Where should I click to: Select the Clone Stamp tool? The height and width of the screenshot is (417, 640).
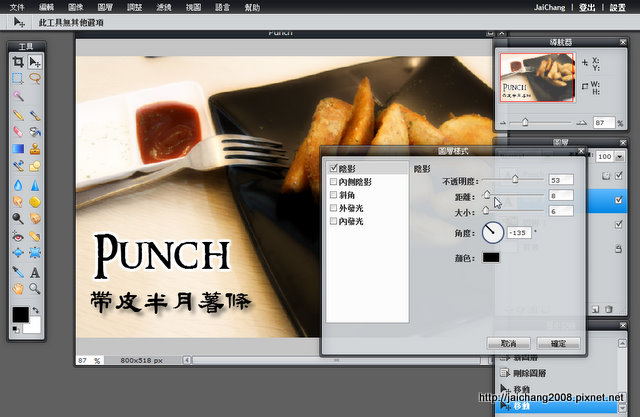click(x=35, y=149)
